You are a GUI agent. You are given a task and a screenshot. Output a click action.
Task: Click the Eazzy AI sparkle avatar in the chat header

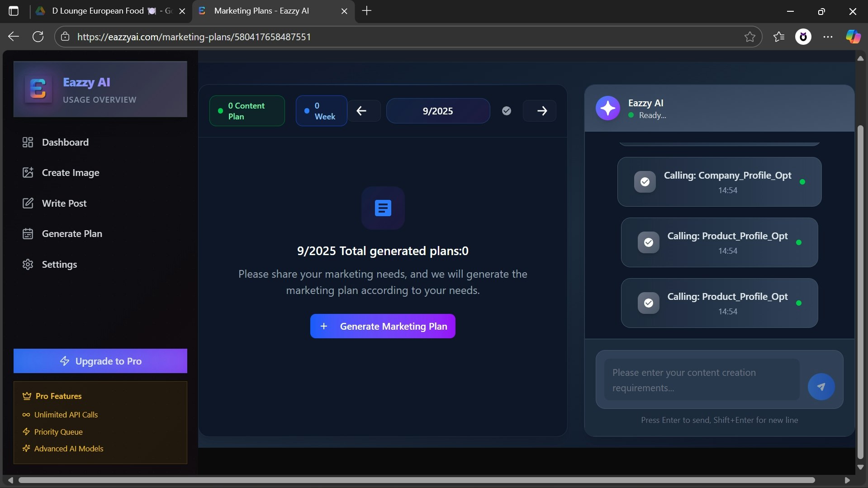coord(607,109)
